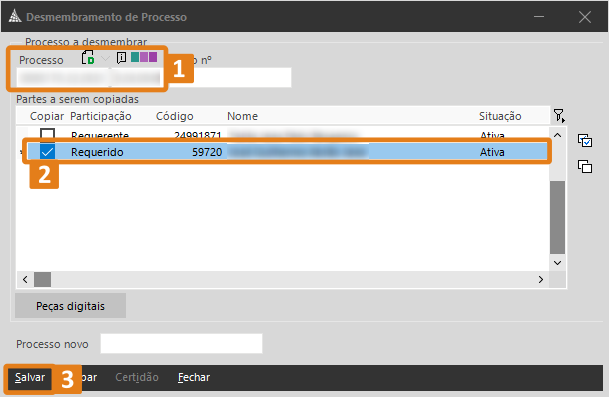
Task: Click the green color tag square
Action: pos(135,57)
